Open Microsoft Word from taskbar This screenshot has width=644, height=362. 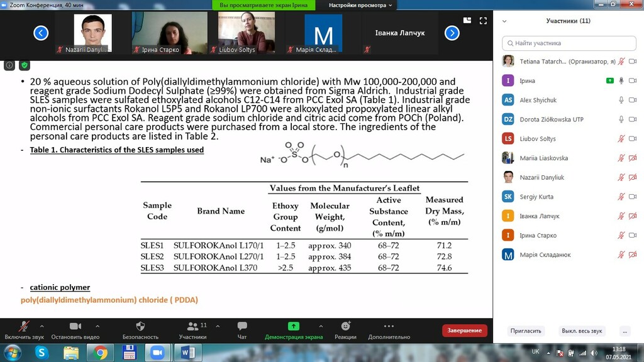187,353
